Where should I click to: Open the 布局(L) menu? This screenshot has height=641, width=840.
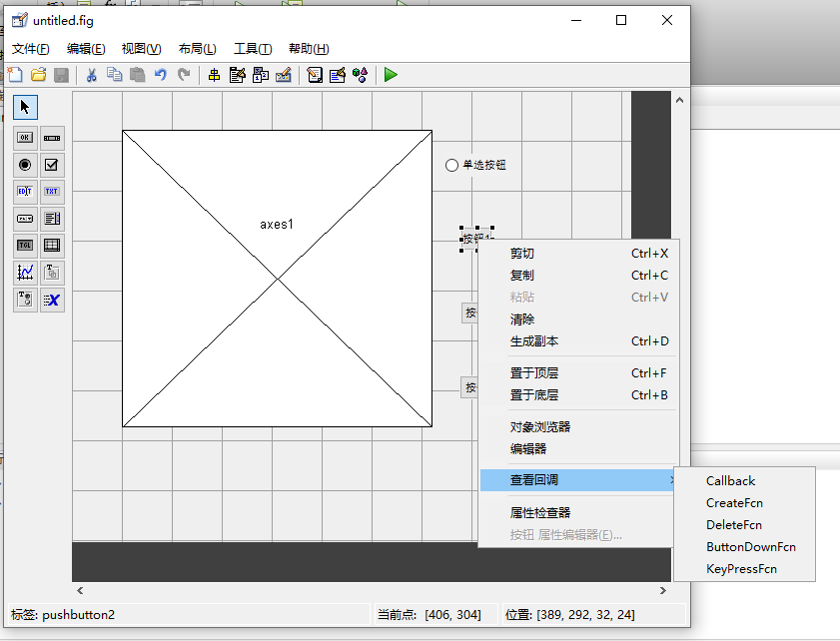click(x=197, y=49)
